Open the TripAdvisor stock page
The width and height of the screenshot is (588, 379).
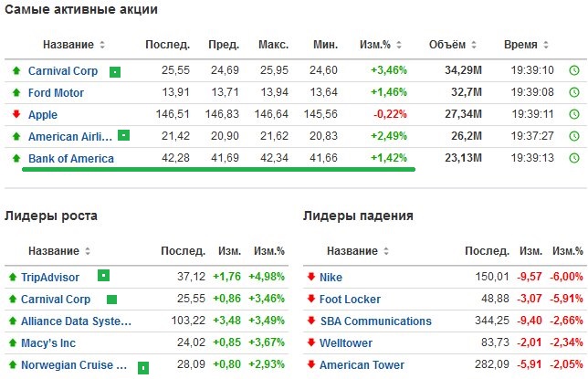pos(50,278)
